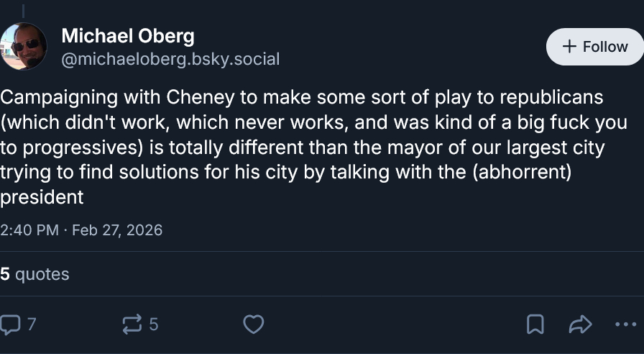Screen dimensions: 644x354
Task: Open the Michael Oberg display name link
Action: pyautogui.click(x=127, y=35)
